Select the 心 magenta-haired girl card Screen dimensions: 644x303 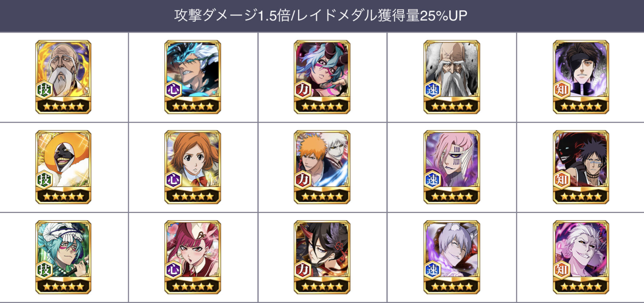point(193,257)
